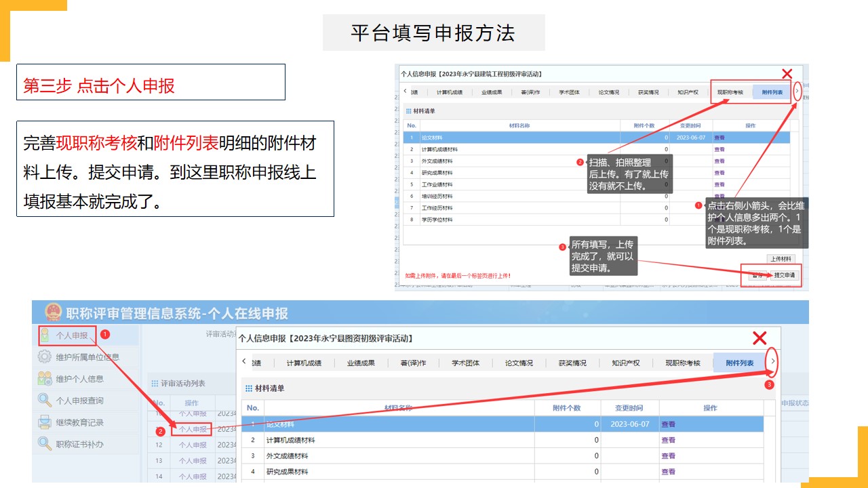Click 查看 link for 计算机成绩材料 in 图资 dialog
The height and width of the screenshot is (488, 868).
[x=668, y=440]
